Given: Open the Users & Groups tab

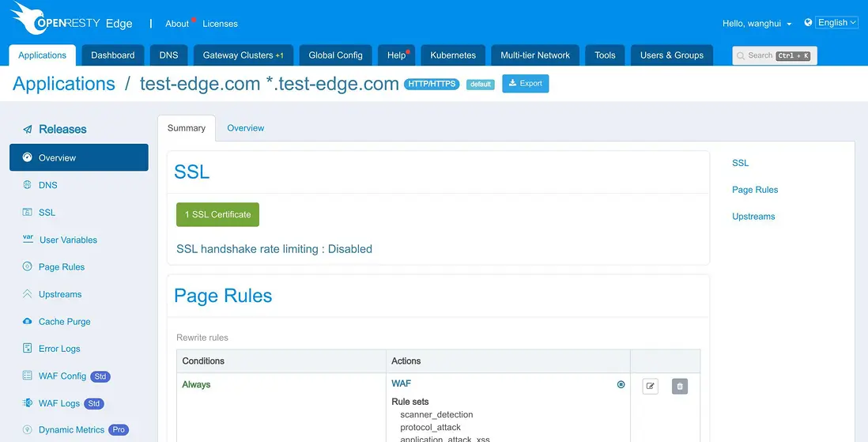Looking at the screenshot, I should pos(672,55).
